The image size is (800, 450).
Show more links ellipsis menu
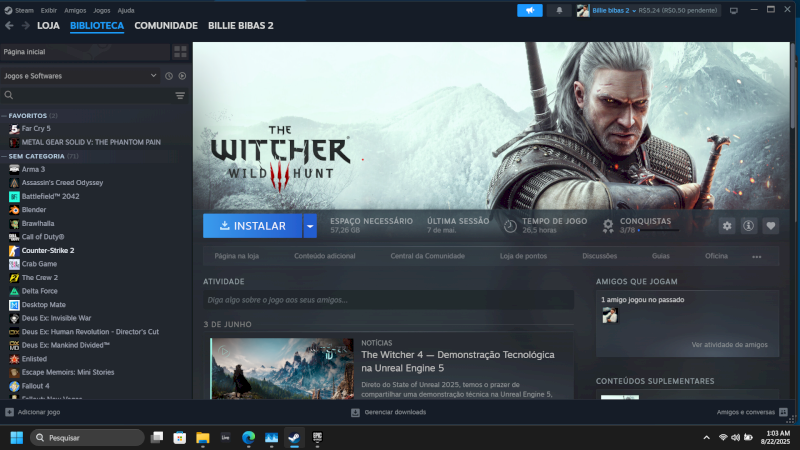[757, 257]
